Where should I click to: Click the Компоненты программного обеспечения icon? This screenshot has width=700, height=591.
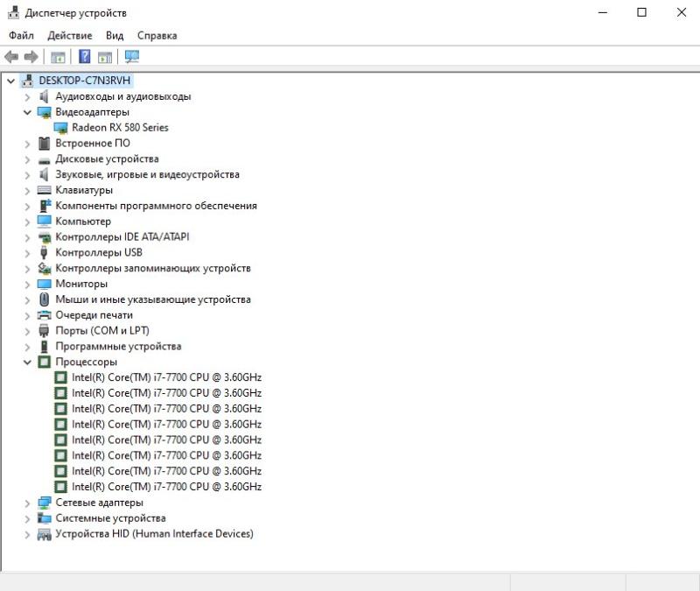coord(45,206)
